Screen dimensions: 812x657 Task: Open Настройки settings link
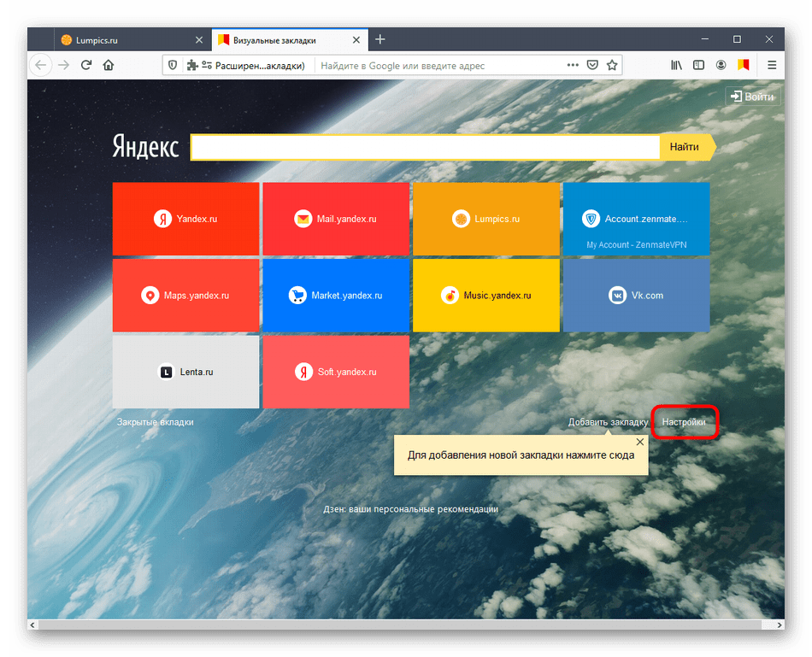[x=684, y=422]
